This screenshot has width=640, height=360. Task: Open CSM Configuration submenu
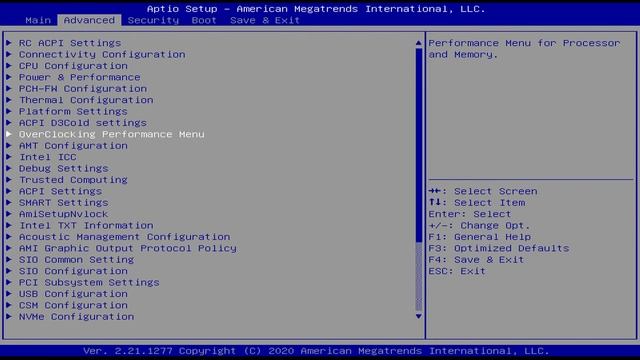[x=73, y=305]
